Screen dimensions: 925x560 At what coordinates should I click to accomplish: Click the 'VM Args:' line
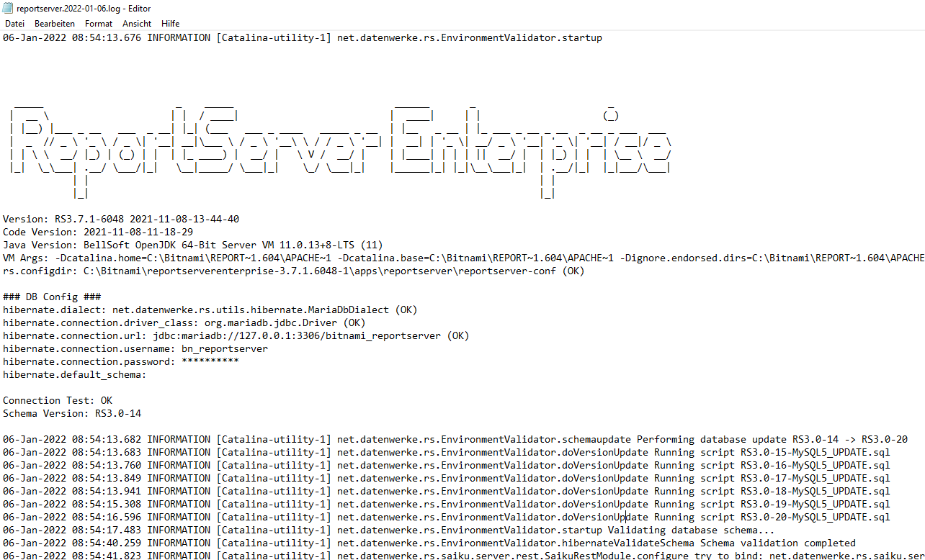click(463, 258)
